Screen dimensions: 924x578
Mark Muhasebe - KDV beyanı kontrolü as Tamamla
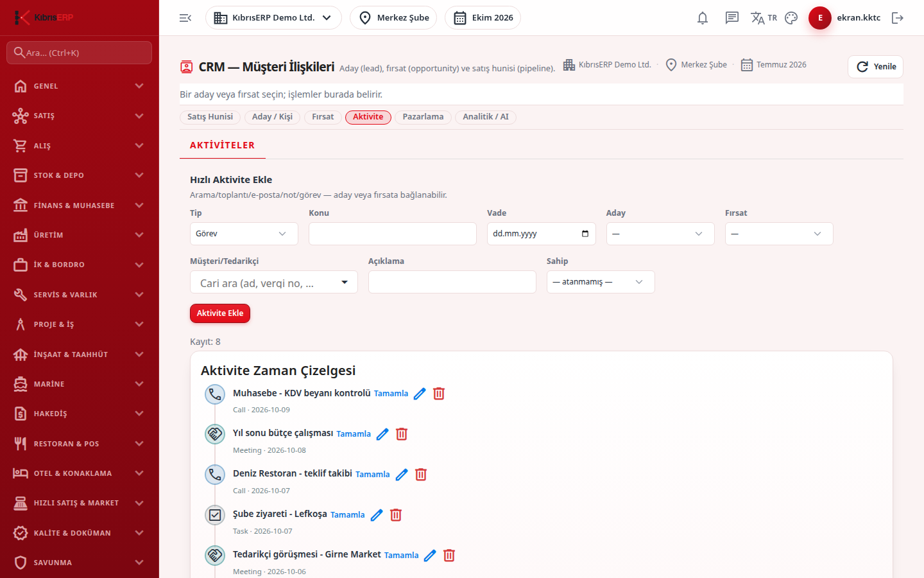coord(391,394)
